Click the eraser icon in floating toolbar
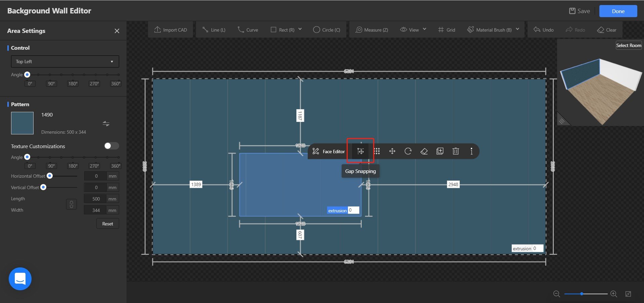This screenshot has width=644, height=303. point(424,151)
